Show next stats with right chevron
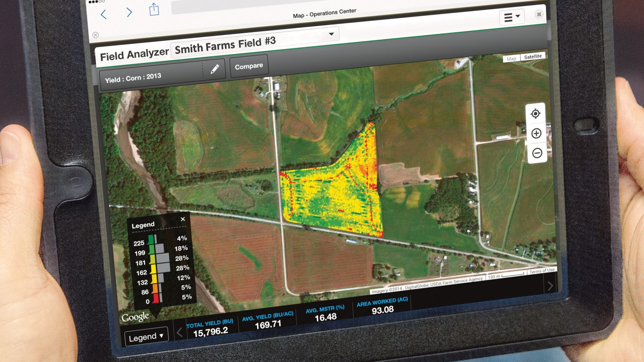This screenshot has width=644, height=362. point(550,286)
